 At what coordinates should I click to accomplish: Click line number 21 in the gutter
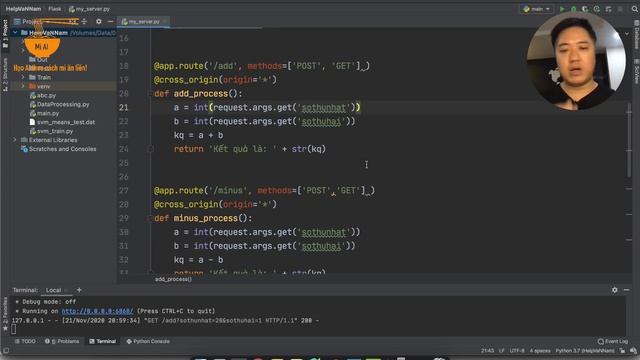pos(124,107)
